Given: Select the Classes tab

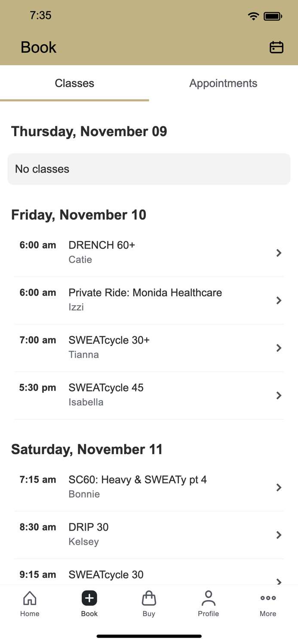Looking at the screenshot, I should point(74,83).
